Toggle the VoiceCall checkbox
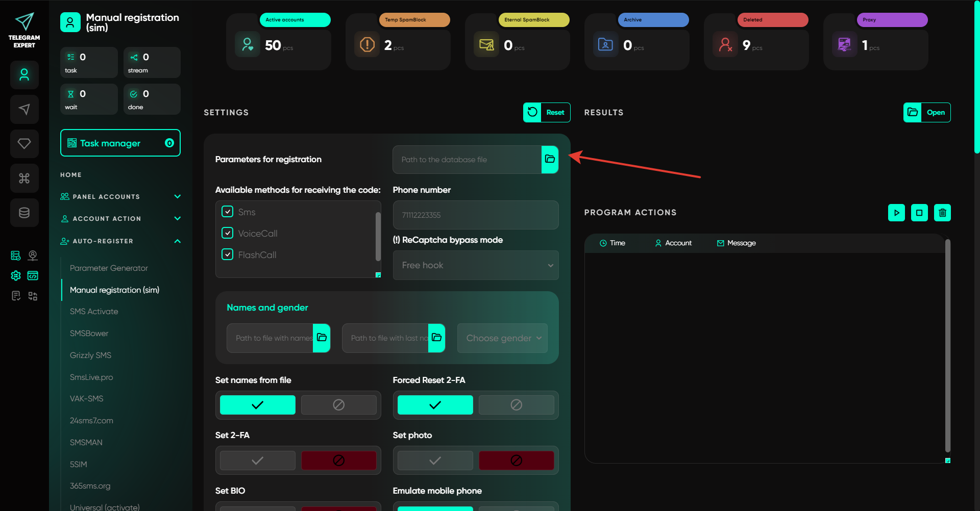 (228, 233)
